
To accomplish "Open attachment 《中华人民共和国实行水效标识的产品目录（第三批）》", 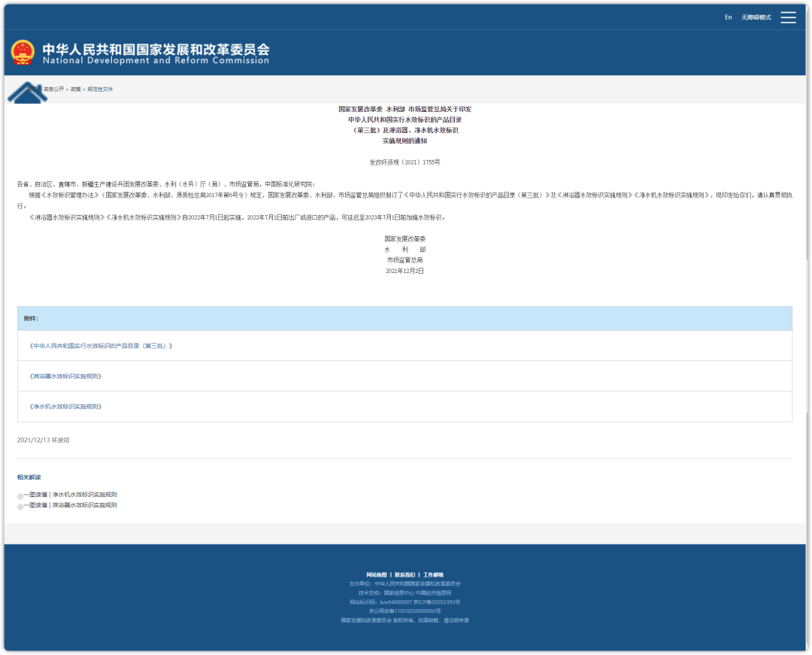I will [101, 346].
